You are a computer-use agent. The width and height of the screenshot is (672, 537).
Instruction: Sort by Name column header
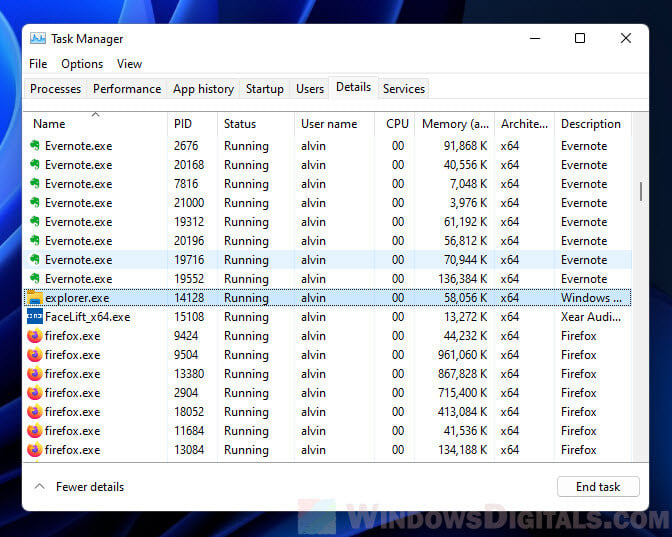click(x=95, y=124)
